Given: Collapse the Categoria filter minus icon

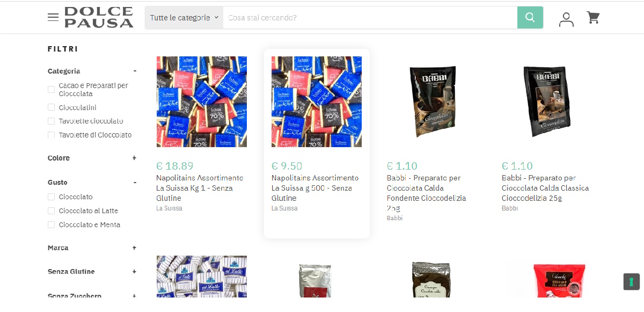Looking at the screenshot, I should click(x=135, y=71).
